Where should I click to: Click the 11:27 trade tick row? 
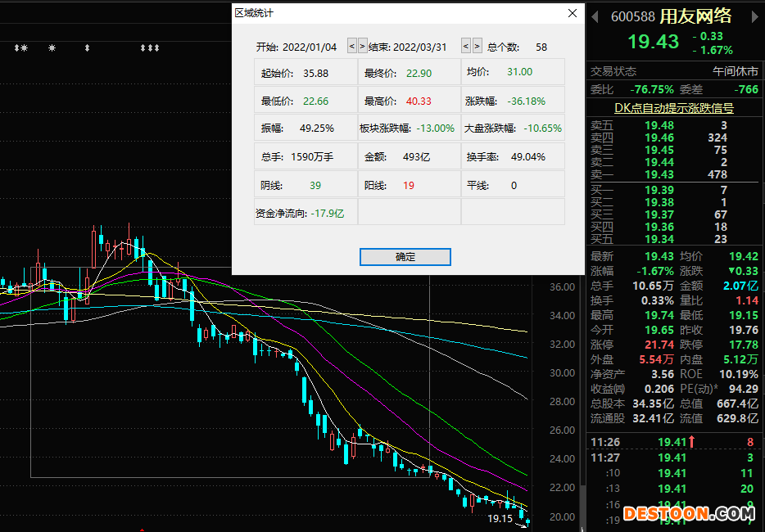click(674, 458)
